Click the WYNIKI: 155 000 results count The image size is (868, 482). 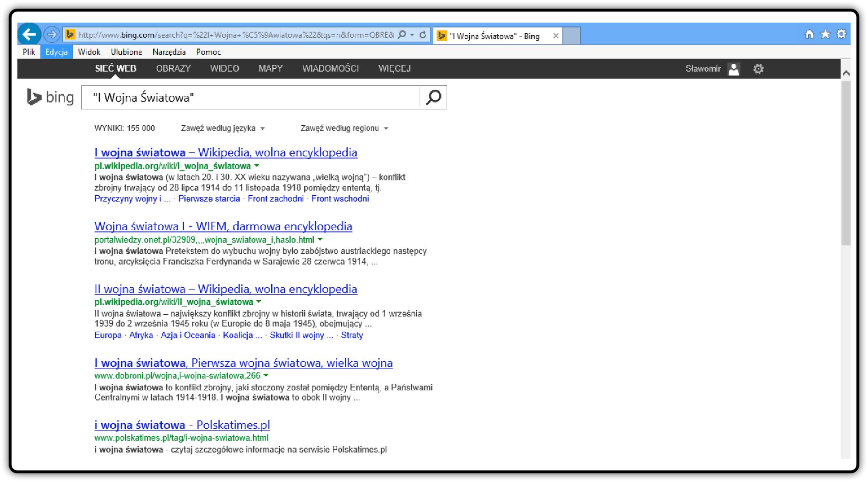pos(124,128)
